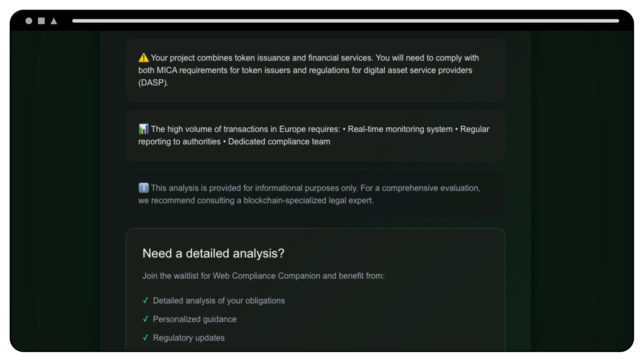Screen dimensions: 644x362
Task: Click the checkmark beside Regulatory updates
Action: tap(146, 338)
